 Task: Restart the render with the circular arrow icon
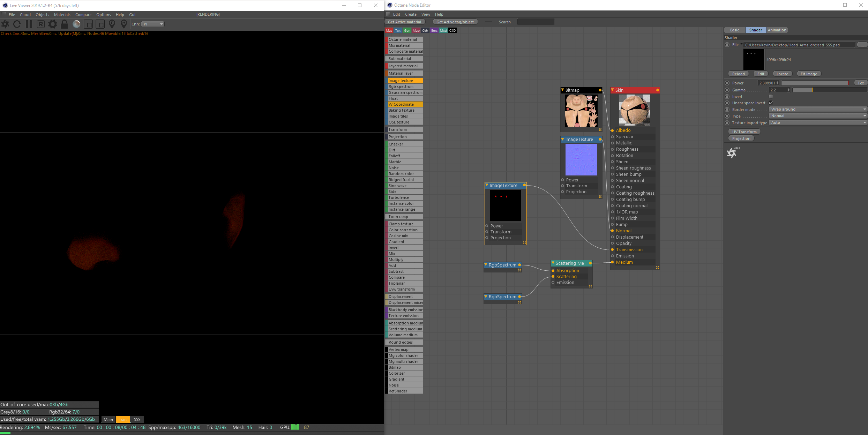(x=17, y=24)
